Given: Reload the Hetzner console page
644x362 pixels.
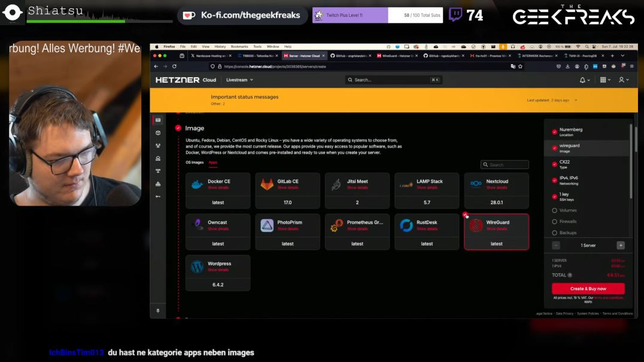Looking at the screenshot, I should (x=175, y=67).
